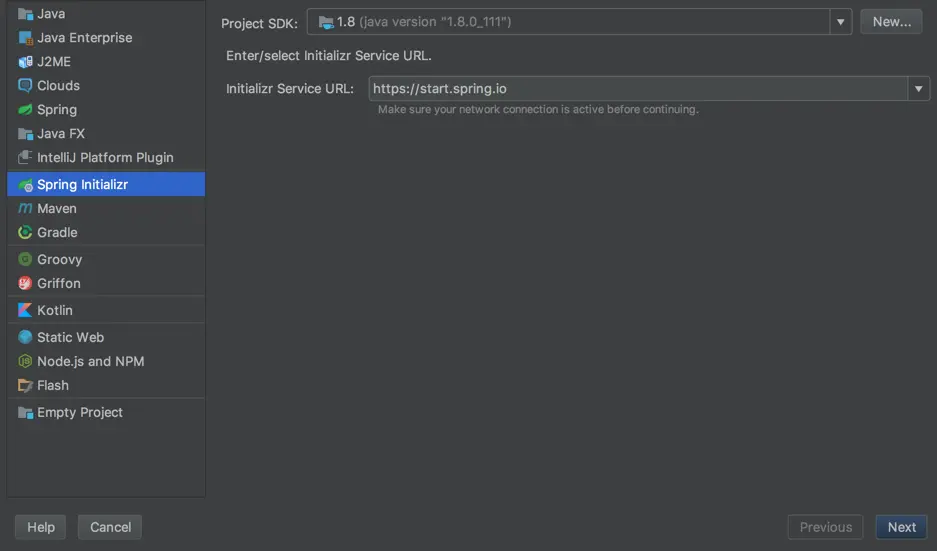Screen dimensions: 937x551
Task: Click the Empty Project icon
Action: point(25,412)
